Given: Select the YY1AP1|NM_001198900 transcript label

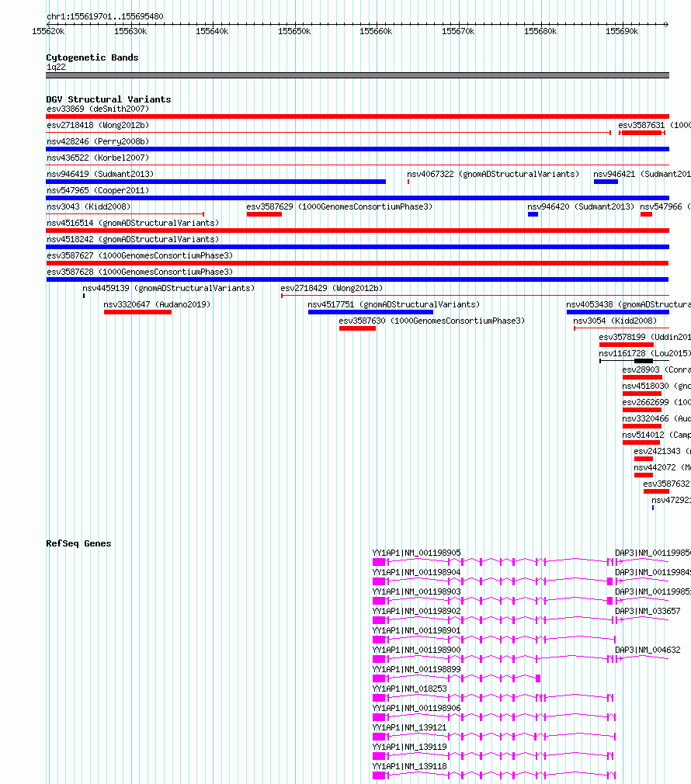Looking at the screenshot, I should click(416, 650).
